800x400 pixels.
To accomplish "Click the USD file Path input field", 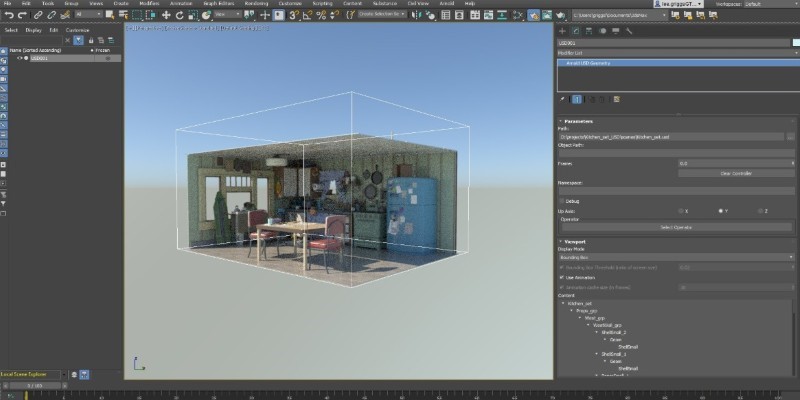I will 671,137.
